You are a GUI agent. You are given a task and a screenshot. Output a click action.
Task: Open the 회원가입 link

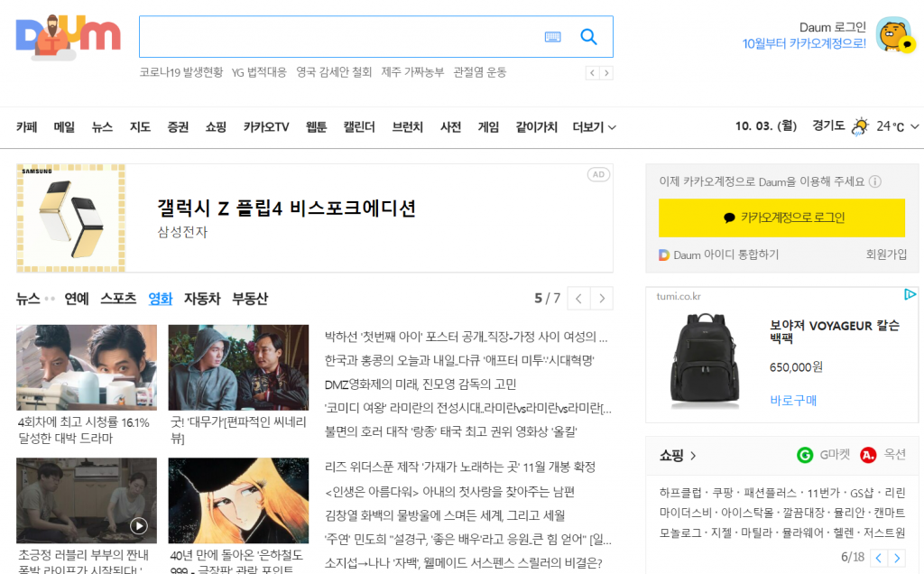(x=886, y=254)
